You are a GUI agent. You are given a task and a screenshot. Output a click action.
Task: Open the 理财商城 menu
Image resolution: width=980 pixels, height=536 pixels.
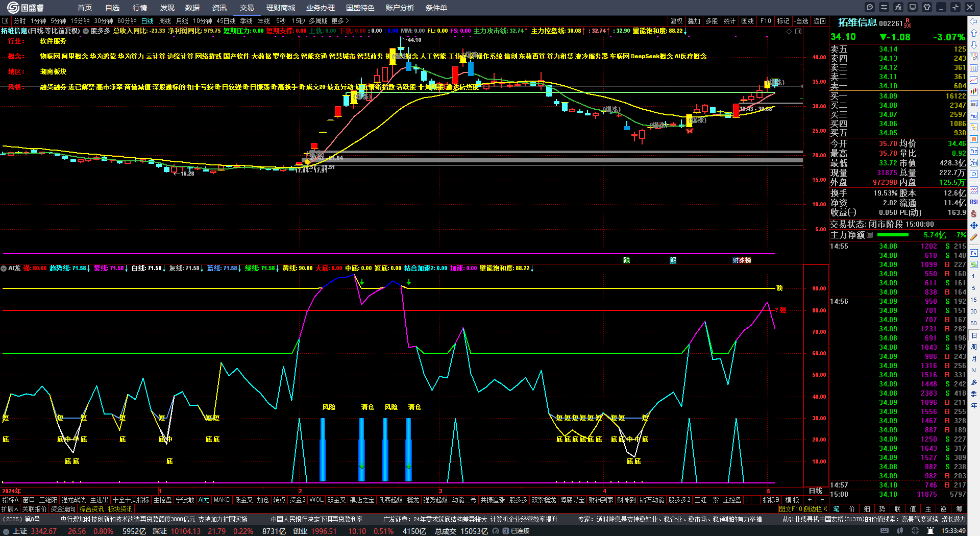[281, 8]
